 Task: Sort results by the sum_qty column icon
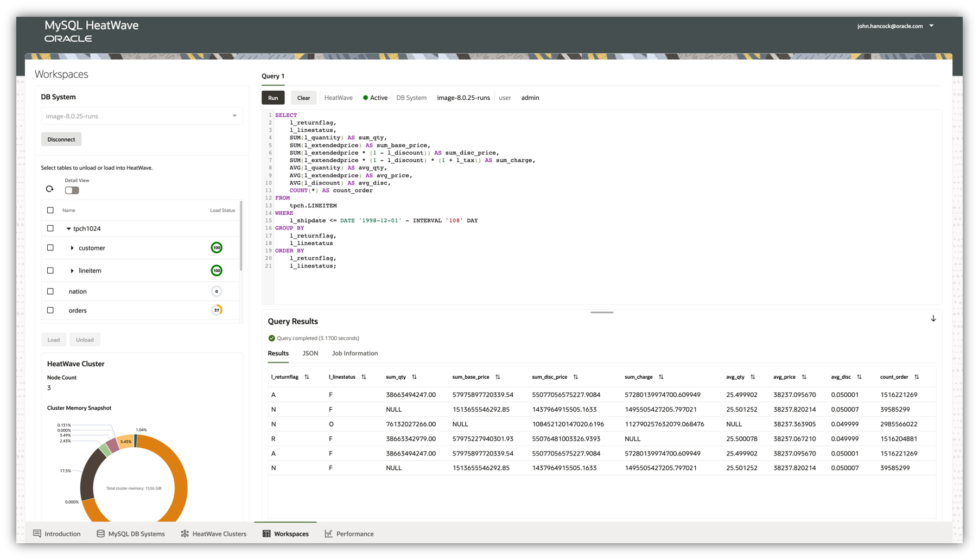click(415, 377)
